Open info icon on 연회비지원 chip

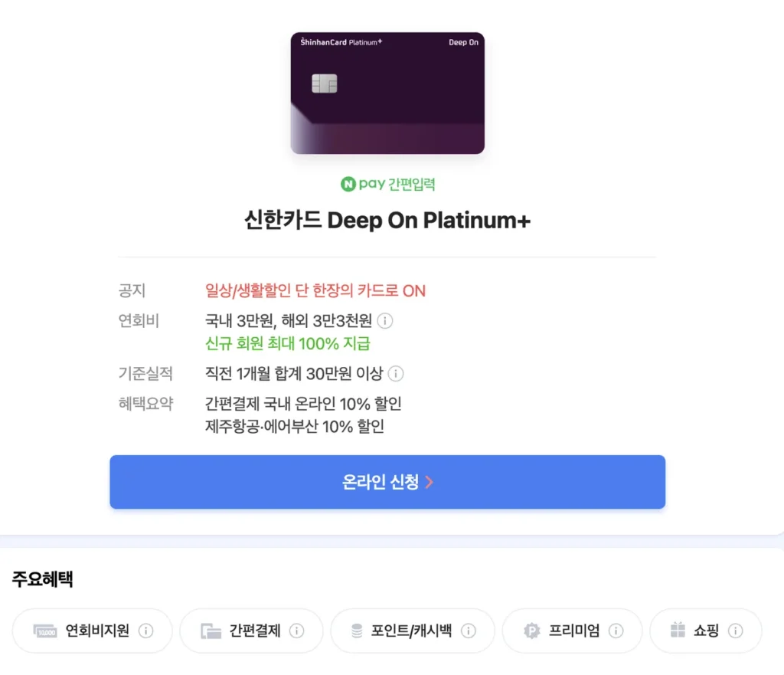[x=145, y=631]
